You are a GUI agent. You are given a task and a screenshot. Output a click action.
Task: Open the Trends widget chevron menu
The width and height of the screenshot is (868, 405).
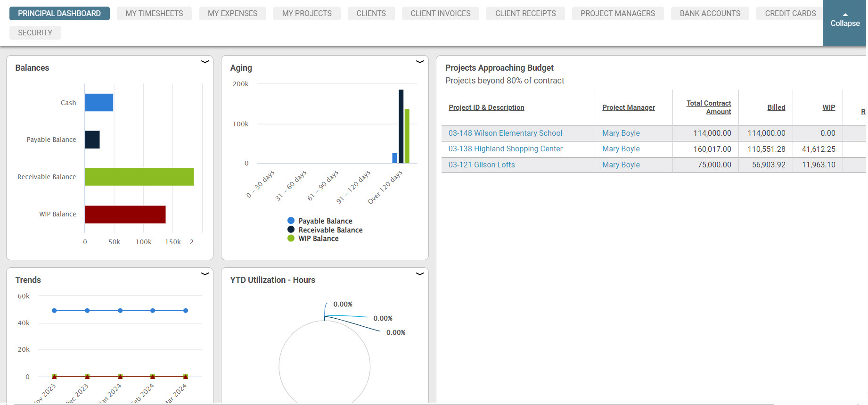tap(205, 274)
